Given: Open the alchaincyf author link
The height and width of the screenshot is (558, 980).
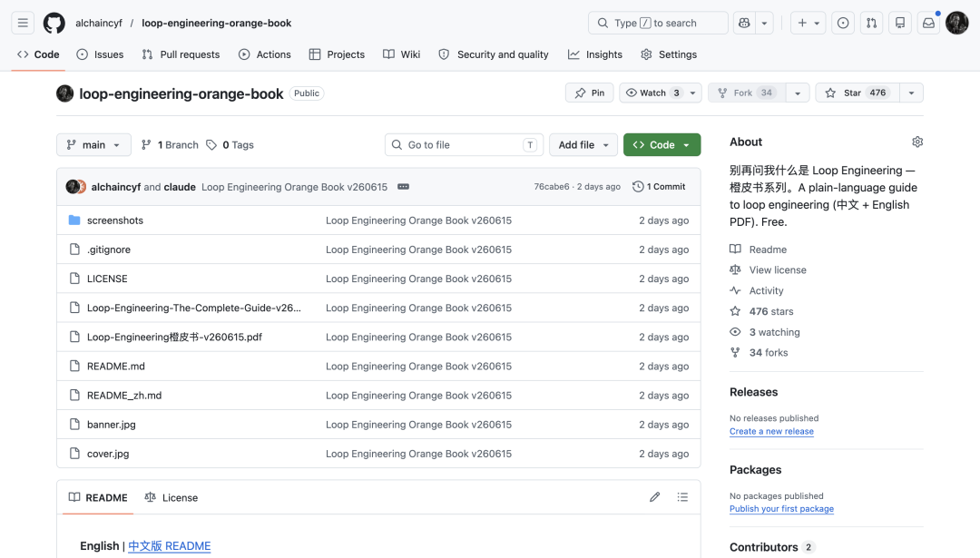Looking at the screenshot, I should click(115, 187).
